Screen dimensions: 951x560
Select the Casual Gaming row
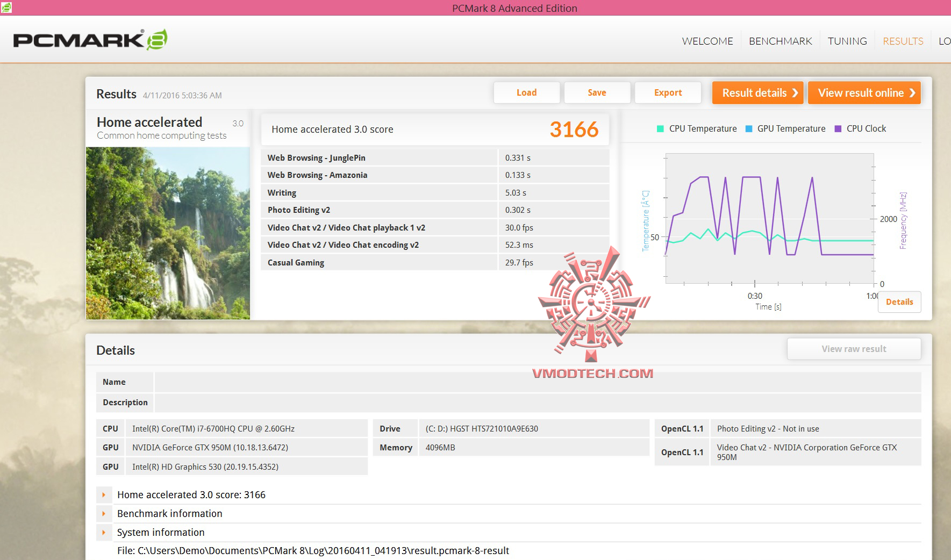pos(435,262)
